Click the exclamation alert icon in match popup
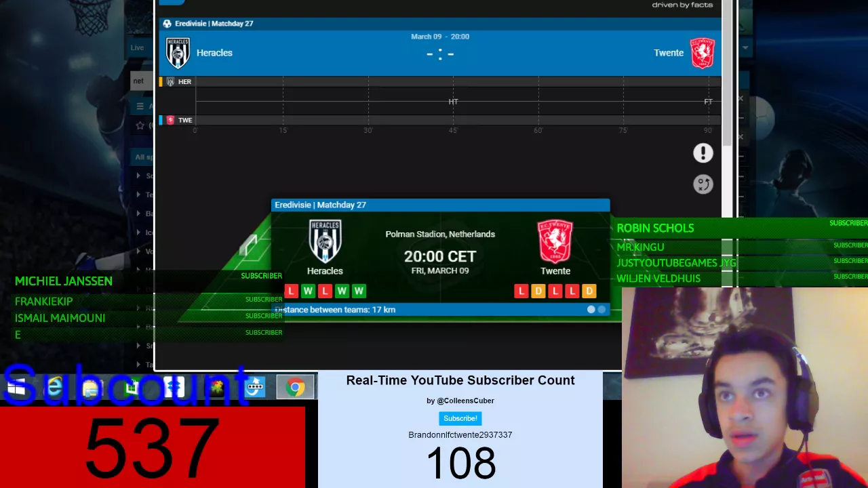This screenshot has height=488, width=868. pos(703,153)
